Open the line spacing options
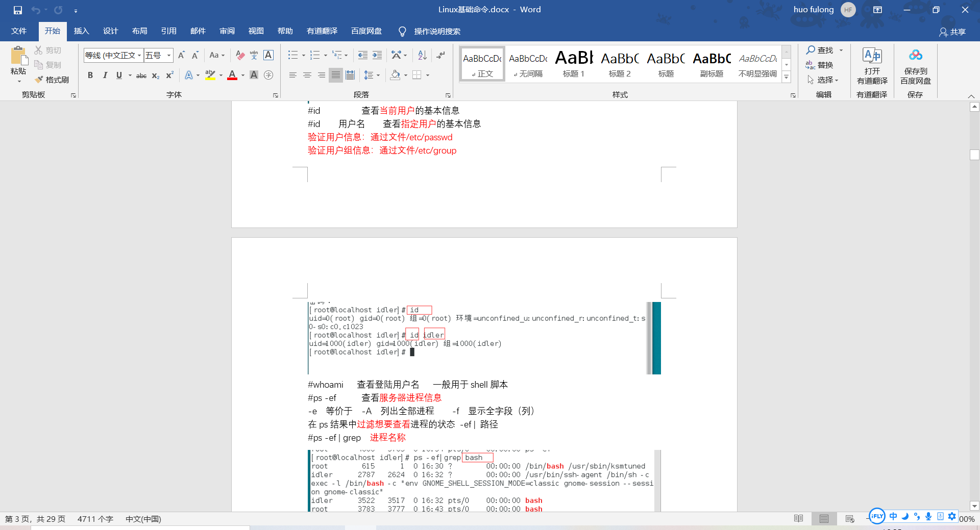This screenshot has width=980, height=530. [x=372, y=75]
